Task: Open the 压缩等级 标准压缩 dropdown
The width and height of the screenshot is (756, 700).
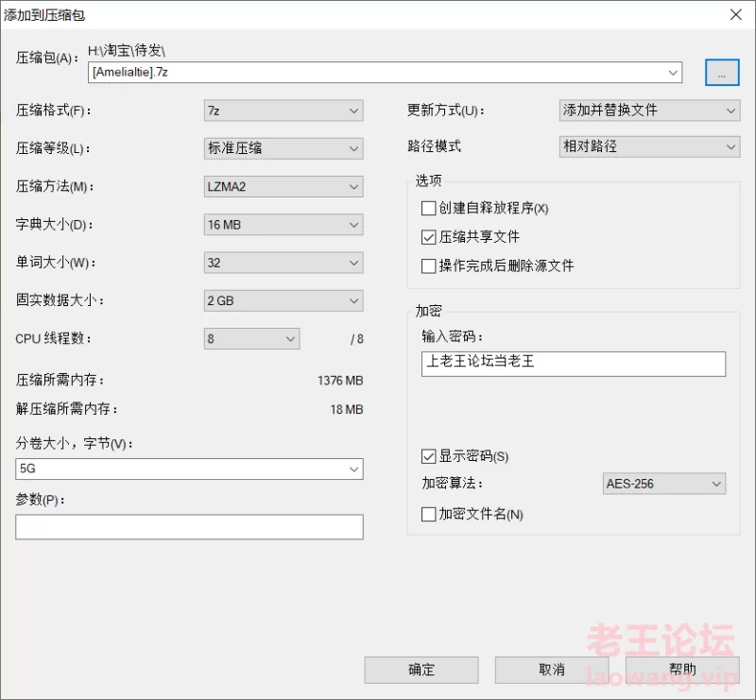Action: tap(283, 148)
